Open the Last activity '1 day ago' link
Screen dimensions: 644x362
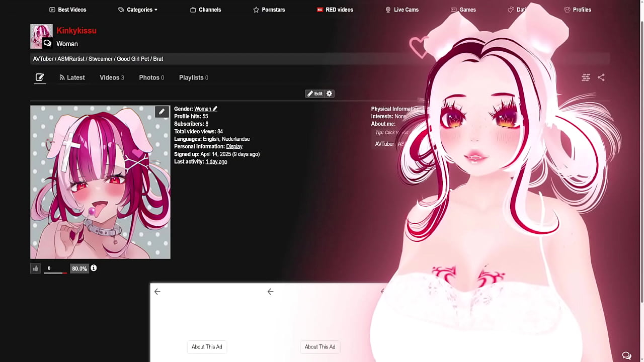click(216, 161)
